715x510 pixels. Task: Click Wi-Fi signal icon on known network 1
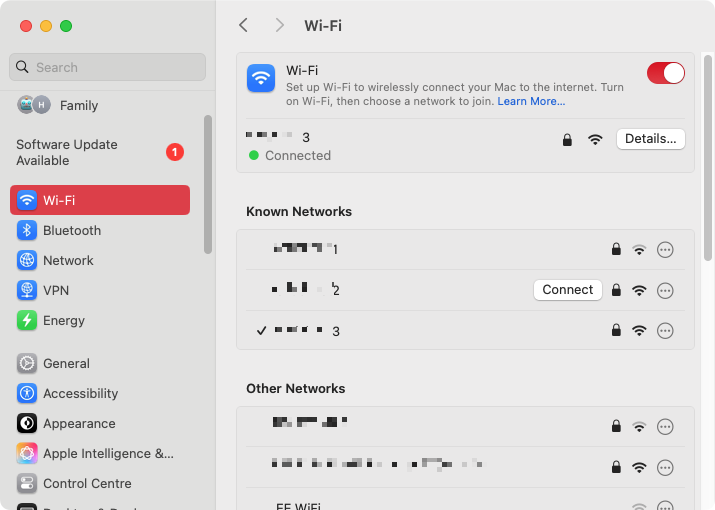coord(639,250)
